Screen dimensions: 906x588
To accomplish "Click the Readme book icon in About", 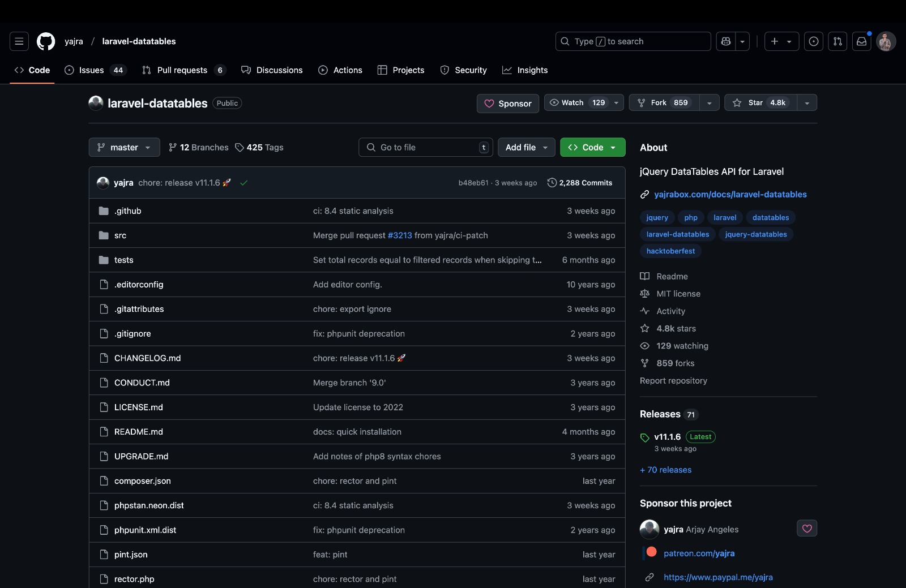I will pyautogui.click(x=645, y=276).
